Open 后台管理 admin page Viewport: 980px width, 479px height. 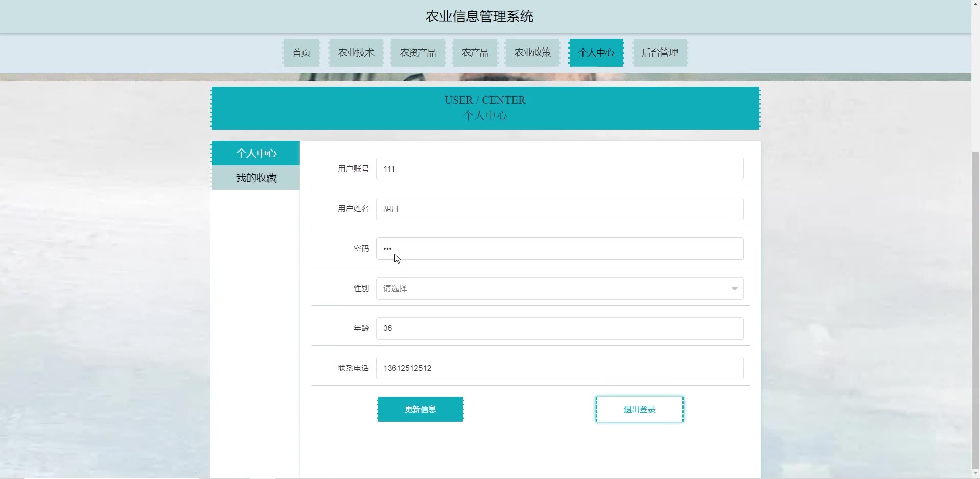tap(660, 53)
